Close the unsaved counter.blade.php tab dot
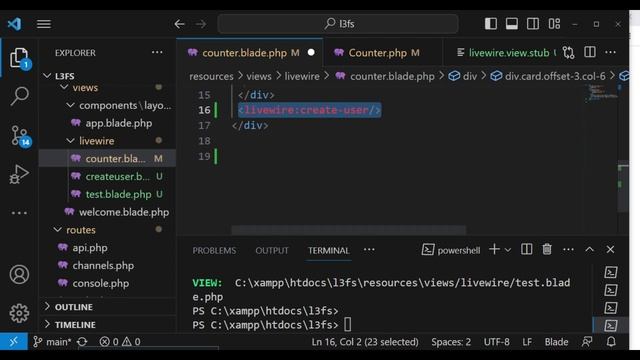Screen dimensions: 640x360 [x=311, y=53]
